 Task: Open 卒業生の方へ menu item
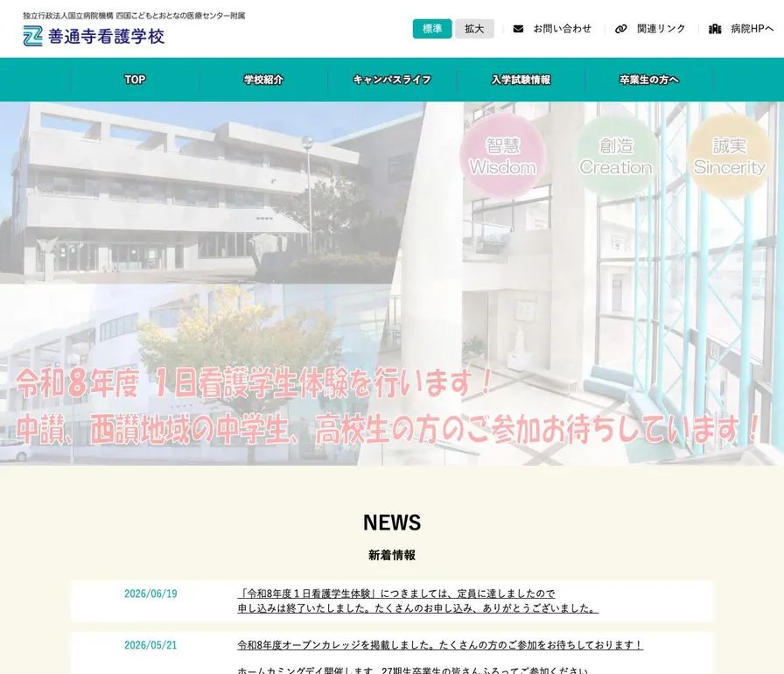click(x=649, y=80)
